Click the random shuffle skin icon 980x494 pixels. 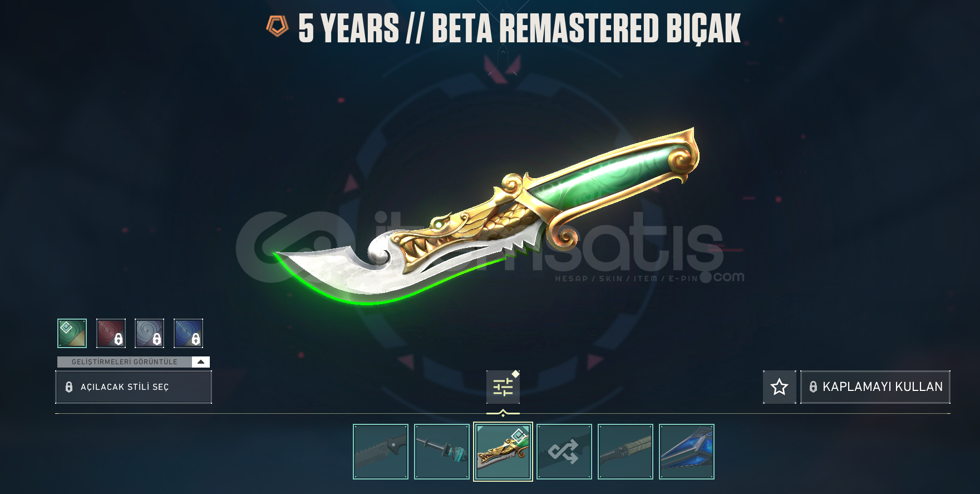564,452
